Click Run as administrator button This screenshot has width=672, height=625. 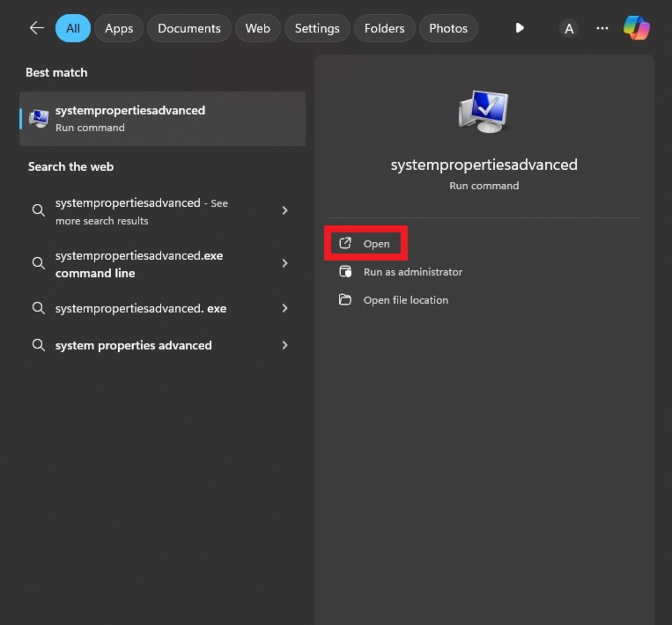(413, 271)
